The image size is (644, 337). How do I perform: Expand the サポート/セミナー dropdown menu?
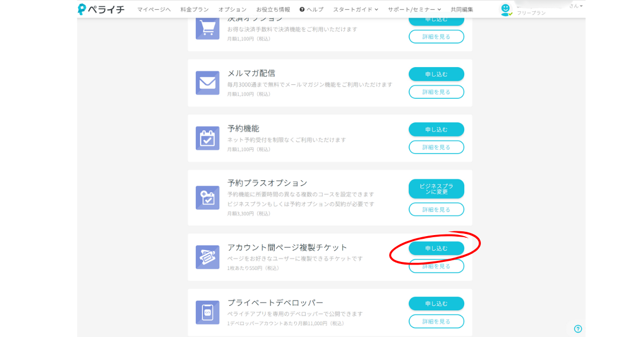click(x=414, y=10)
